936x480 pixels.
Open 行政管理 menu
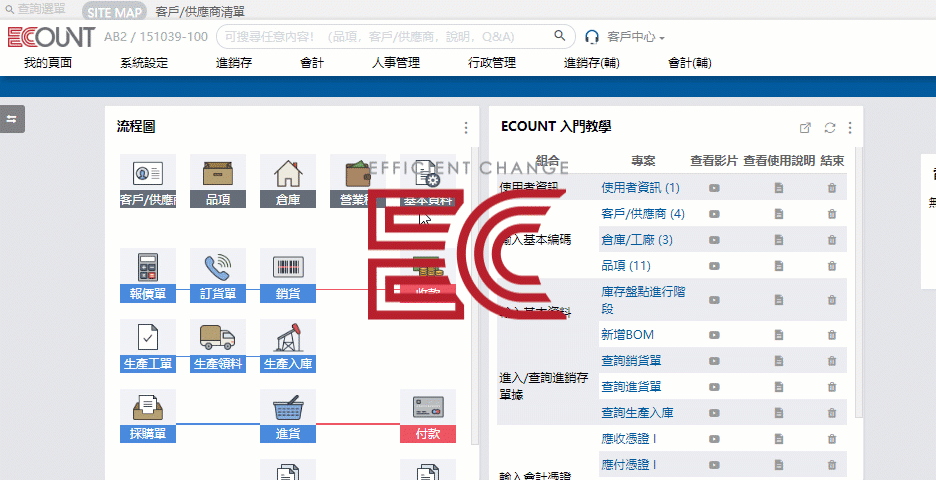click(492, 63)
